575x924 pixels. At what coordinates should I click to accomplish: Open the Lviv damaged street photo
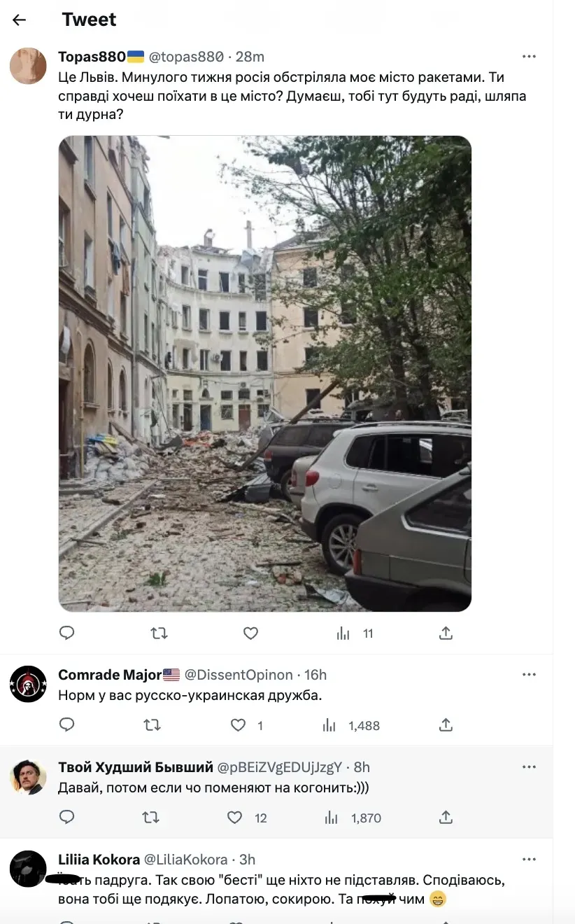(265, 373)
